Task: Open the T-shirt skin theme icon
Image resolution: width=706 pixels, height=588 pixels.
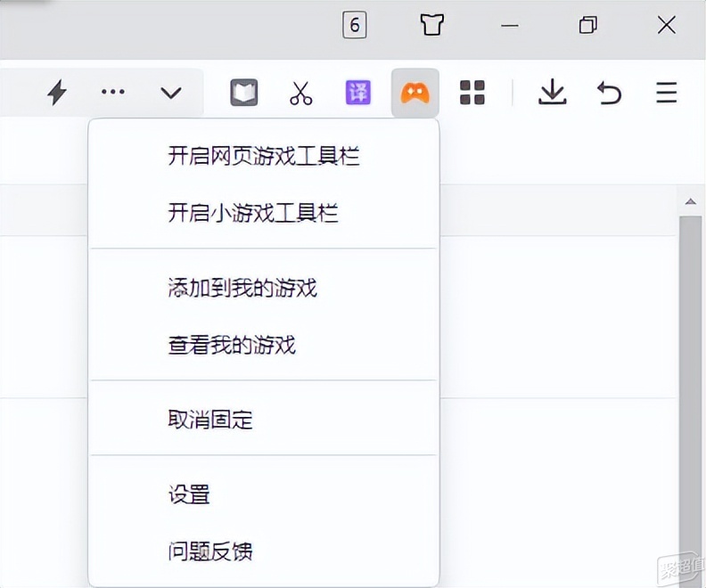Action: pyautogui.click(x=431, y=24)
